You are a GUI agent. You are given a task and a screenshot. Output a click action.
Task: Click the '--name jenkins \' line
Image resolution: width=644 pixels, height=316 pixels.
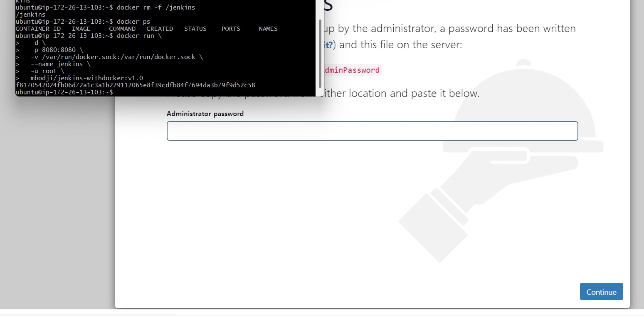click(x=53, y=64)
